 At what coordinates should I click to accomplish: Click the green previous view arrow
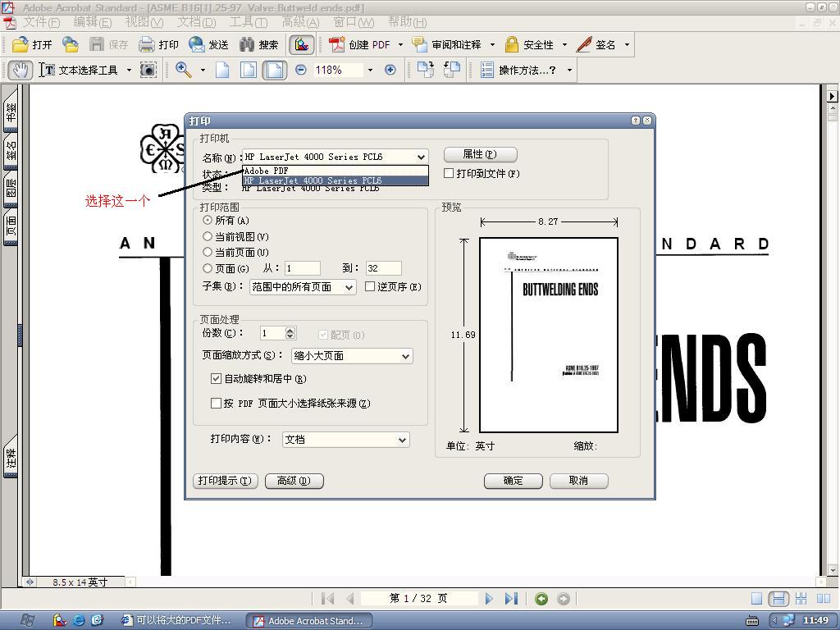(x=541, y=598)
